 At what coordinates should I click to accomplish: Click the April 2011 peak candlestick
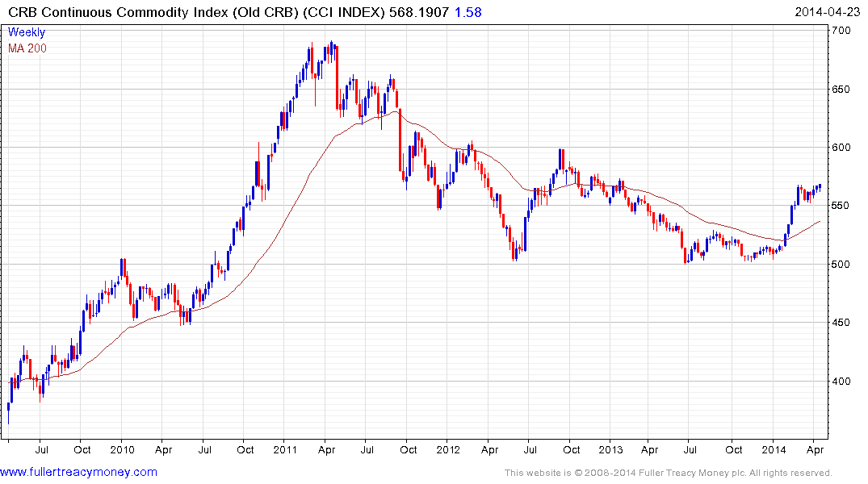[x=331, y=50]
